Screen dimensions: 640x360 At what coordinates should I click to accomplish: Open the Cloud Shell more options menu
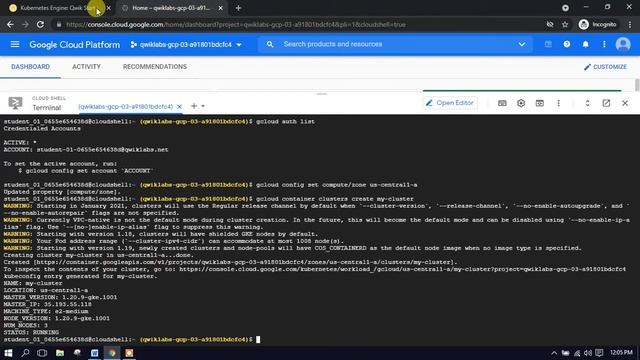(x=558, y=103)
